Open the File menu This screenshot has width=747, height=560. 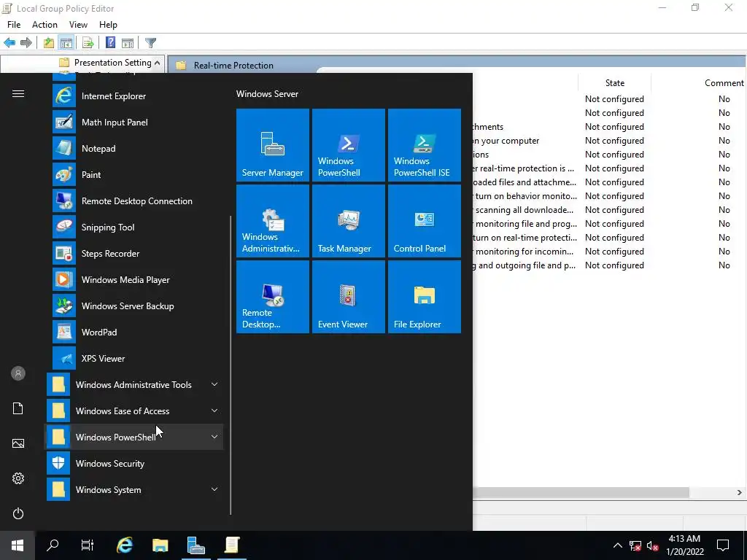click(x=14, y=25)
